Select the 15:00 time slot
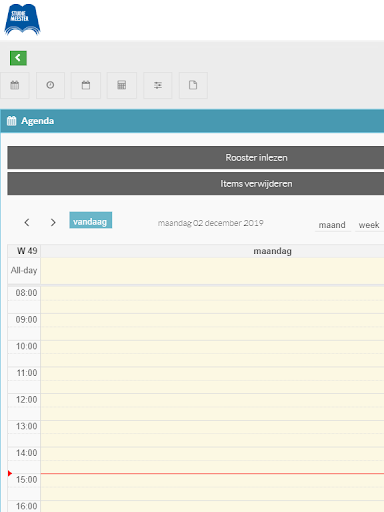 [212, 480]
